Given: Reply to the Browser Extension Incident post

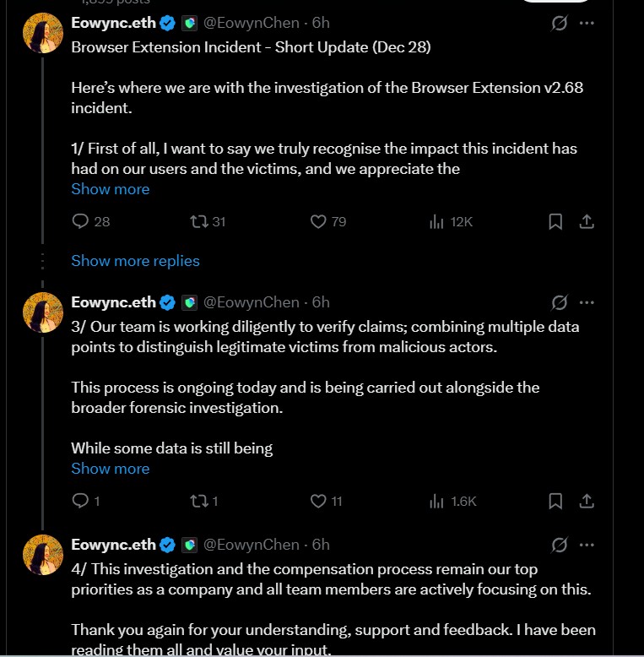Looking at the screenshot, I should click(x=81, y=221).
